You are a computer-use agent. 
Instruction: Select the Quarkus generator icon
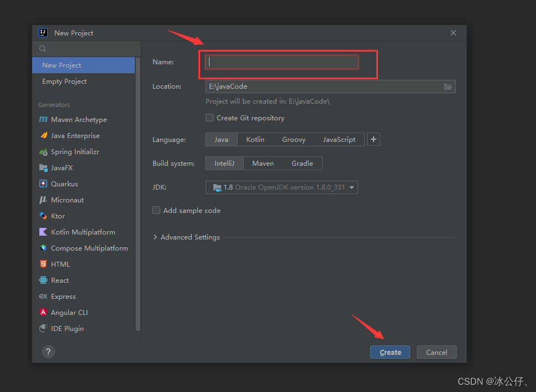click(x=43, y=184)
